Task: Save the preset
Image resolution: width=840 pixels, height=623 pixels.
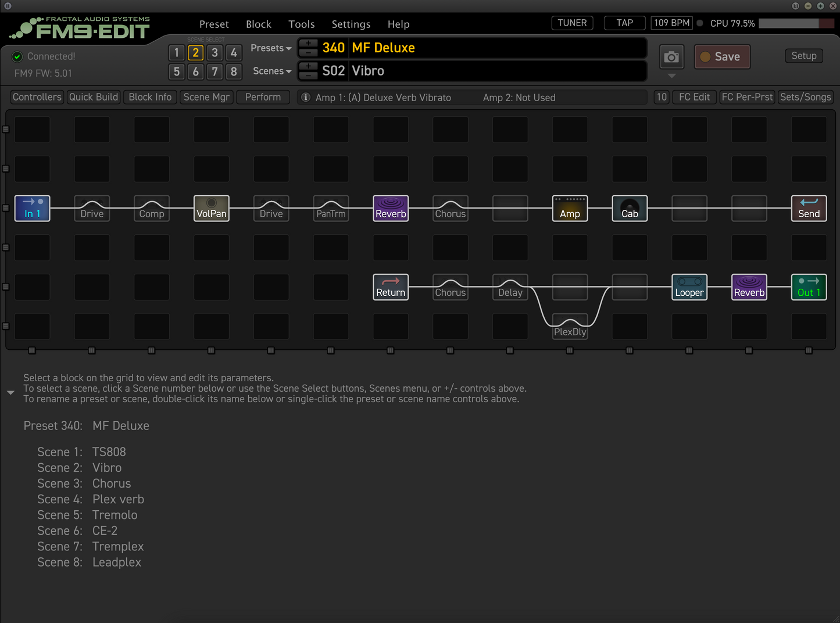Action: 722,57
